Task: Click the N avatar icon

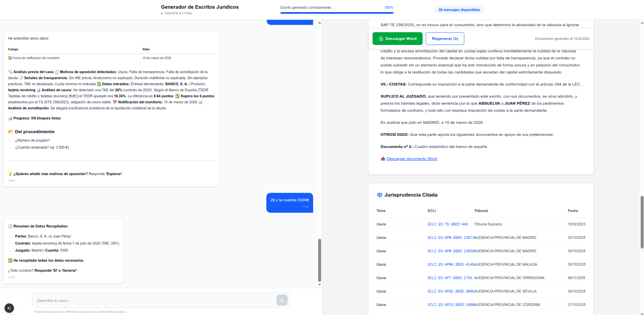Action: point(9,308)
